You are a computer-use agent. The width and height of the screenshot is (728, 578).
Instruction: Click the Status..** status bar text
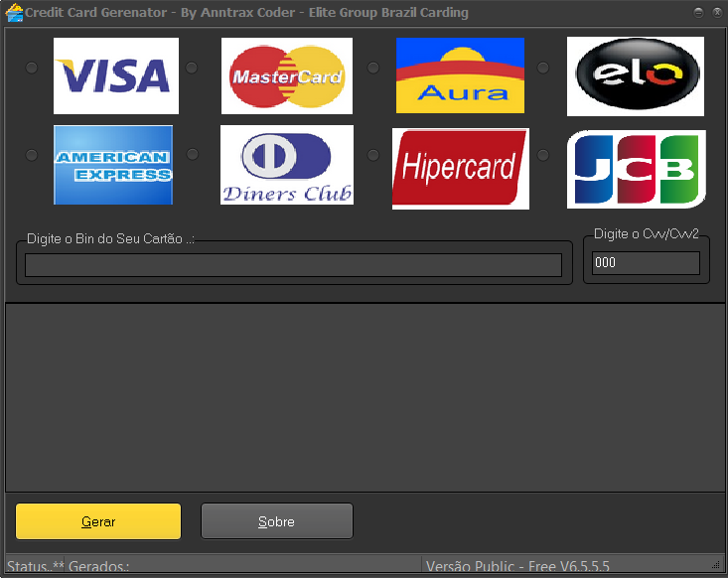point(36,566)
